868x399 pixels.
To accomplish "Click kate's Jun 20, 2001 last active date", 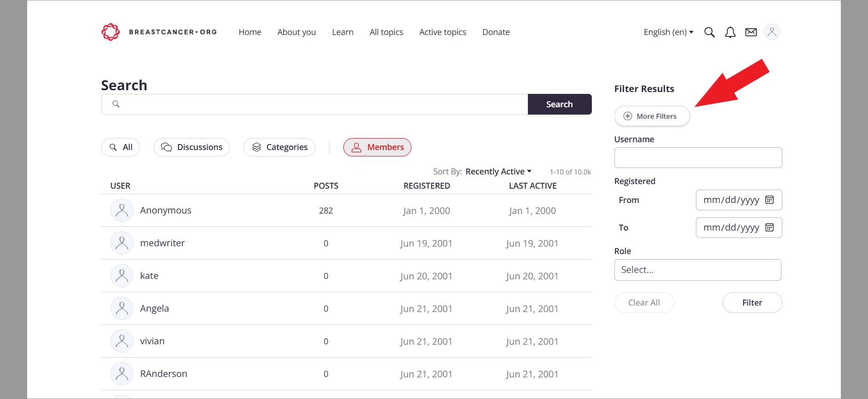I will [x=532, y=276].
